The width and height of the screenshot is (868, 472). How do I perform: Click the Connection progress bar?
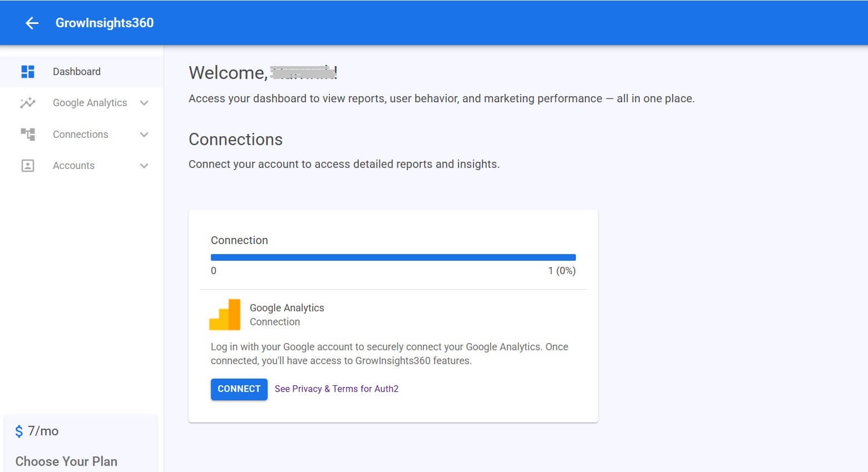(x=393, y=257)
